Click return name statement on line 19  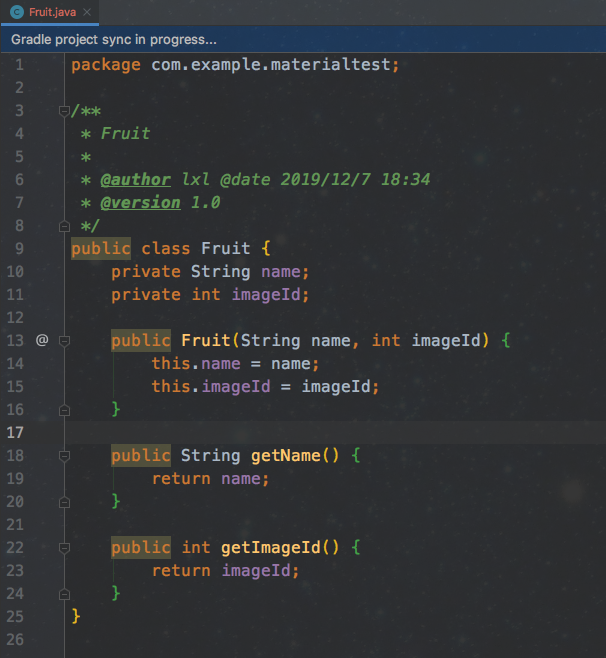pos(210,479)
